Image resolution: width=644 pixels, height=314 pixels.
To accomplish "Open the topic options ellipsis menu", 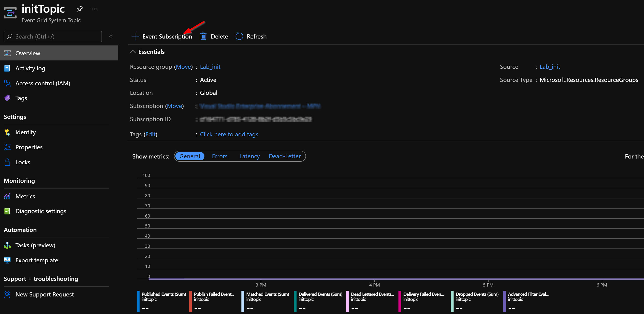I will [95, 9].
